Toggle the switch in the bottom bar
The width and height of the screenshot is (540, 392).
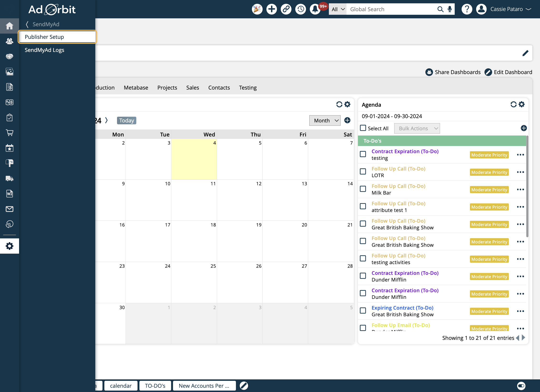521,386
